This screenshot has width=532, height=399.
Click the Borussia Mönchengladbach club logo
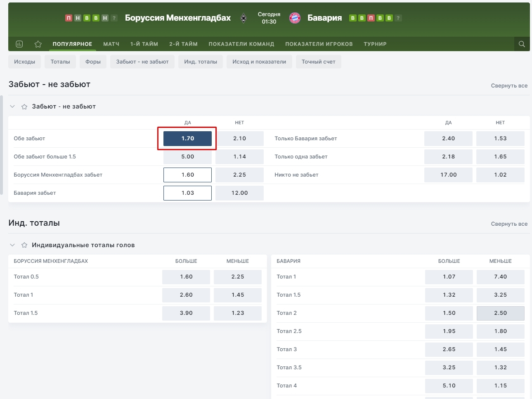pyautogui.click(x=244, y=18)
